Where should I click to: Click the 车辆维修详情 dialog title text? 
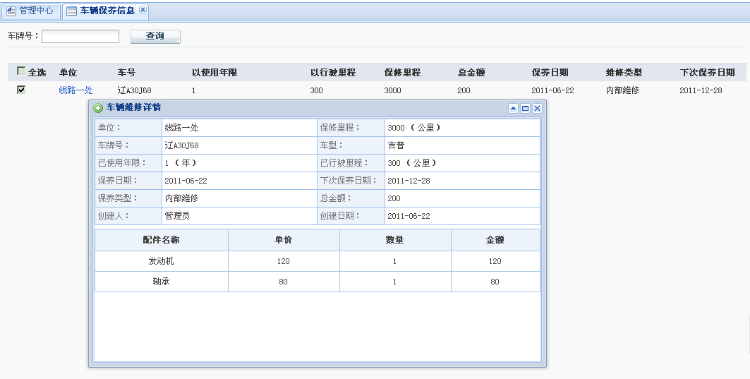(133, 108)
